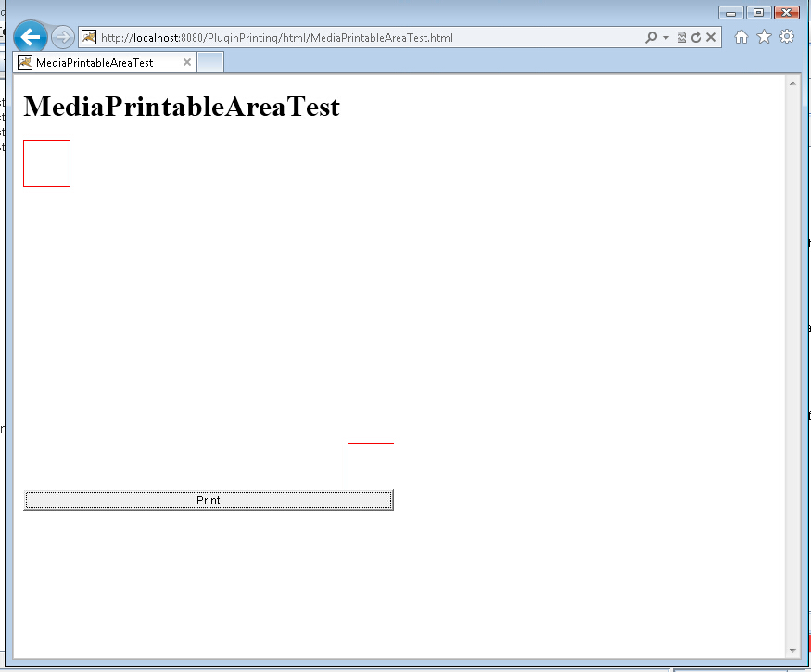Screen dimensions: 811x672
Task: Refresh the page with the reload icon
Action: (695, 37)
